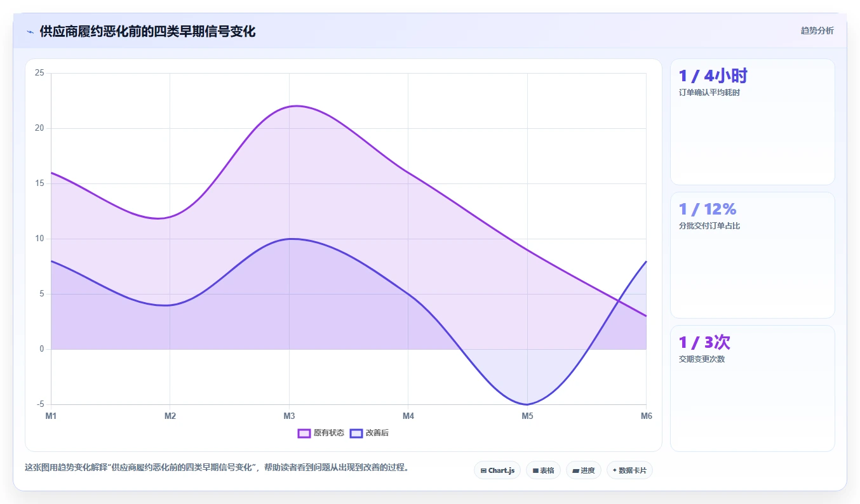860x504 pixels.
Task: Toggle the 改善后 legend item
Action: tap(369, 433)
